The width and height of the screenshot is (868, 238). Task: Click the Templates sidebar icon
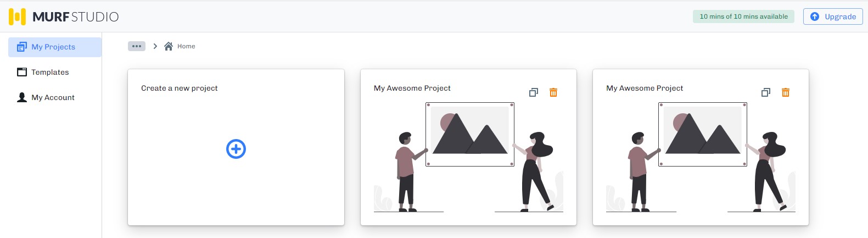click(22, 72)
